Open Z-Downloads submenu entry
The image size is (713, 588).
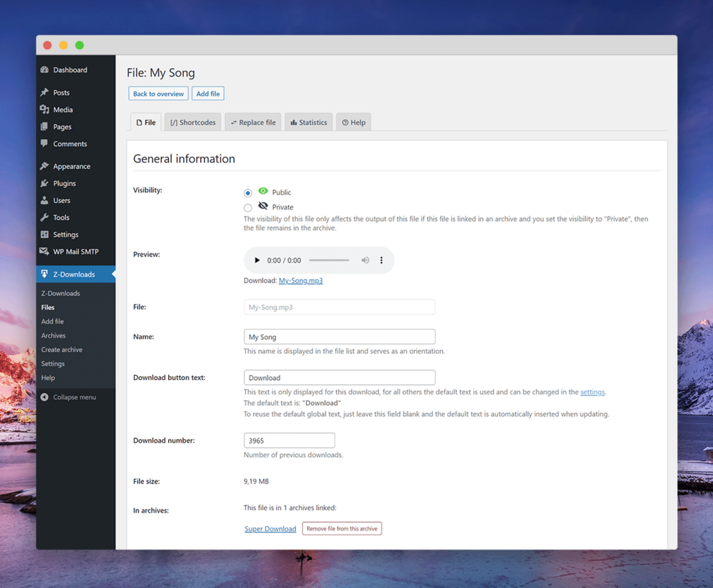[60, 294]
